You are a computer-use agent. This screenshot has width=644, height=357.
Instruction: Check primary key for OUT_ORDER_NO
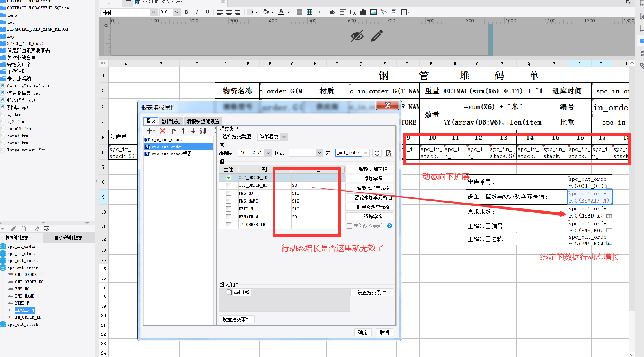(228, 185)
